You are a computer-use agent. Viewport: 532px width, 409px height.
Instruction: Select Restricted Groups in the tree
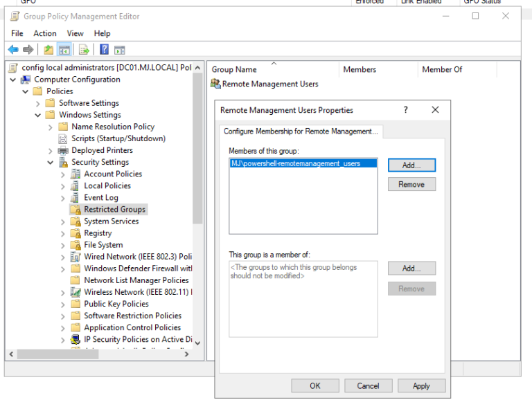pyautogui.click(x=114, y=210)
